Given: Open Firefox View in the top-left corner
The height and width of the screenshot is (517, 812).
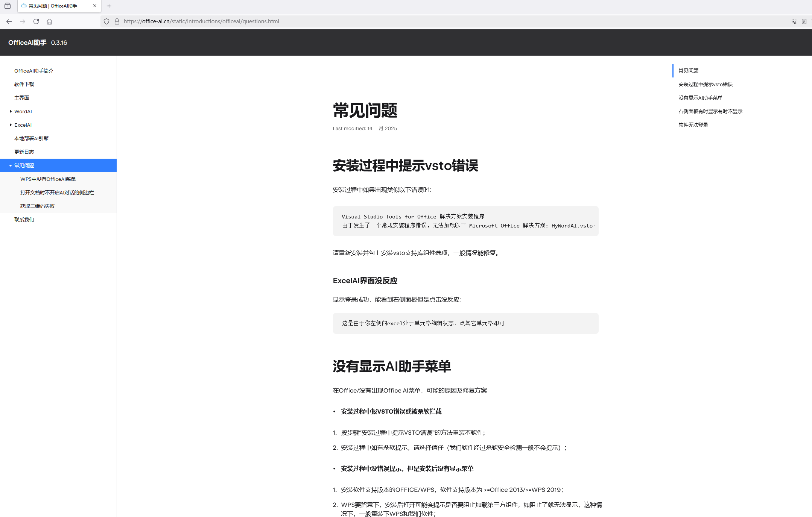Looking at the screenshot, I should [x=8, y=6].
